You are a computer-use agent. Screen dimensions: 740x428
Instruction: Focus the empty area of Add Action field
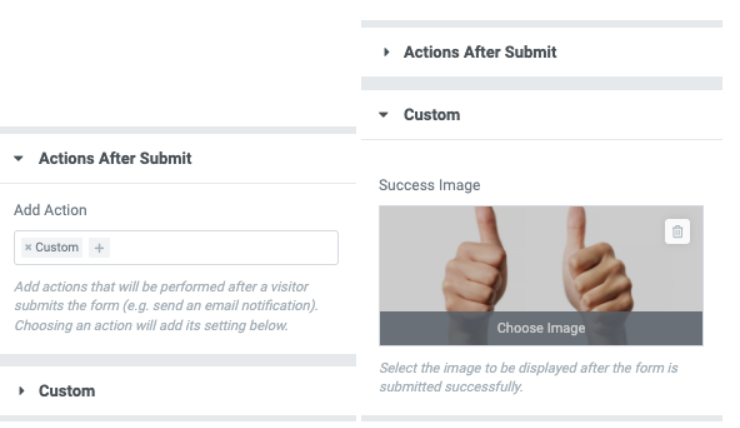pyautogui.click(x=222, y=248)
